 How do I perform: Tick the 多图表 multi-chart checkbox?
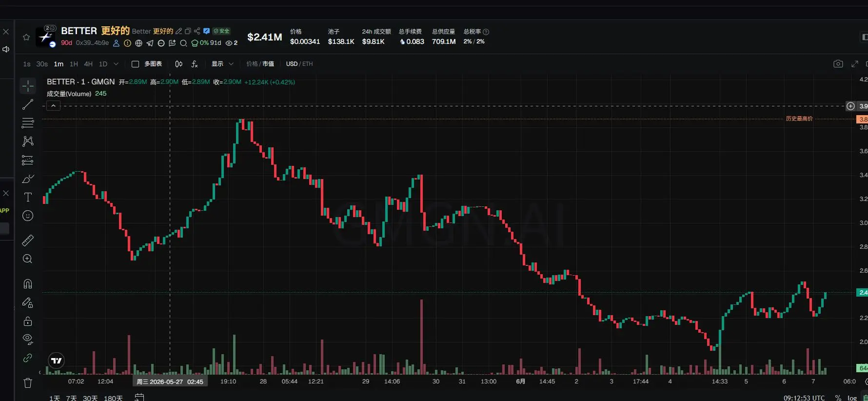(136, 64)
